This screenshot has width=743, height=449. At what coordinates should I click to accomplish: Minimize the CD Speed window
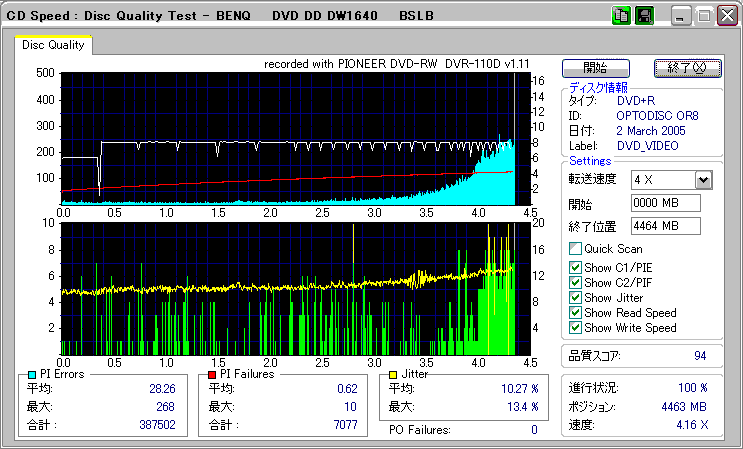681,16
